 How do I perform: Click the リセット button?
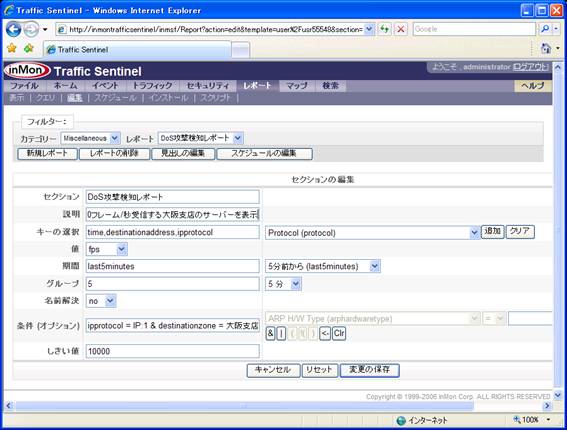(320, 370)
